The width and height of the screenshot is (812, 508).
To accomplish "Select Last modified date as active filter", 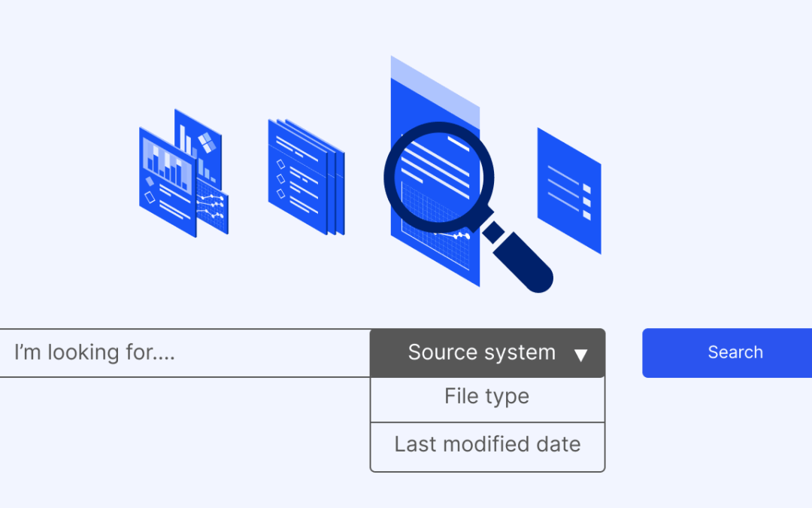I will pos(487,445).
